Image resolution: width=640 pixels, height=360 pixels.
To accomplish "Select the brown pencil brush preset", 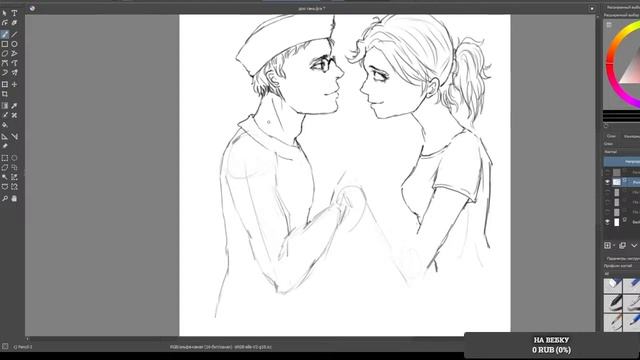I will pyautogui.click(x=613, y=321).
